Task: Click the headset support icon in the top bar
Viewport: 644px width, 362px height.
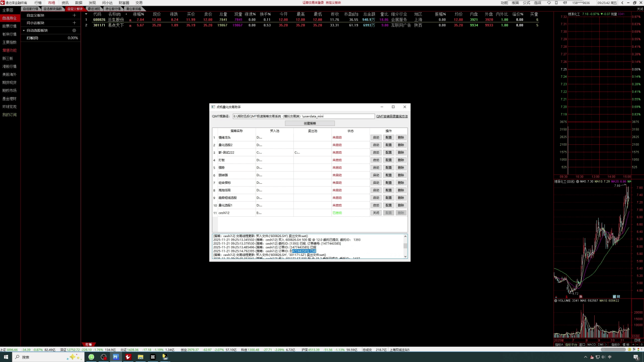Action: [x=549, y=3]
